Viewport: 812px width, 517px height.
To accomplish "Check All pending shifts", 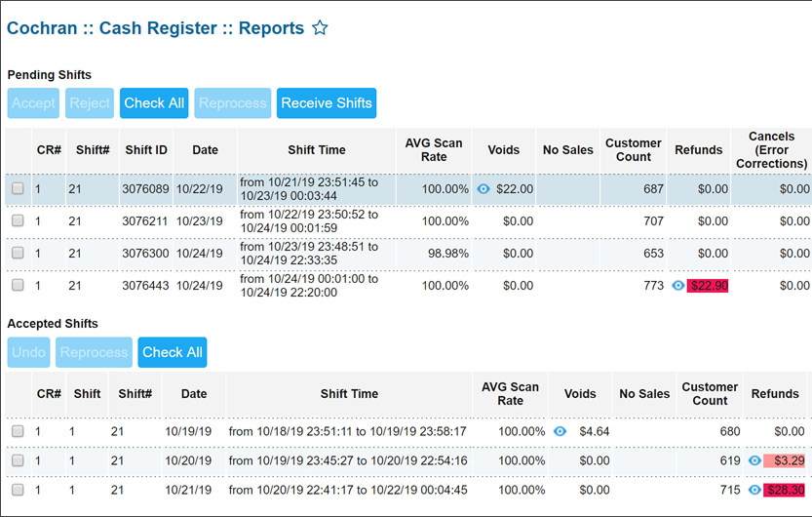I will (154, 103).
